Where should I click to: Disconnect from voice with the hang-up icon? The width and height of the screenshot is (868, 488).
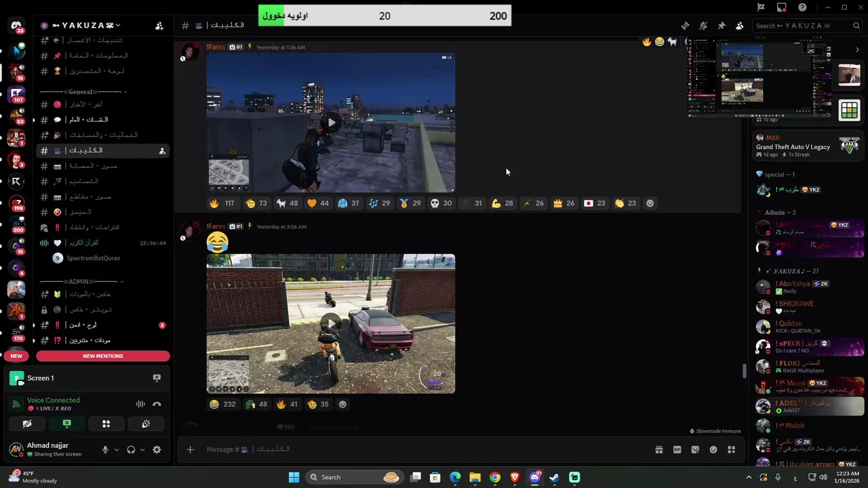click(157, 404)
